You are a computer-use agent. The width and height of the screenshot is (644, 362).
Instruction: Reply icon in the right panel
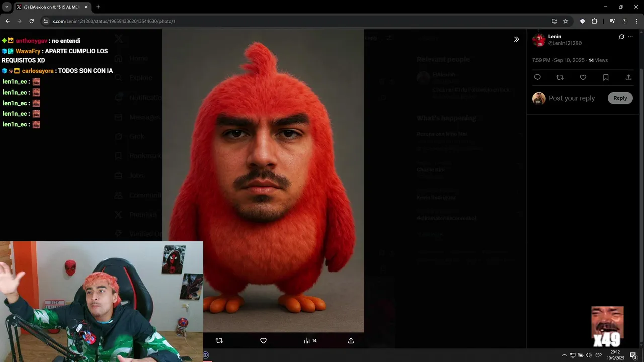coord(537,77)
